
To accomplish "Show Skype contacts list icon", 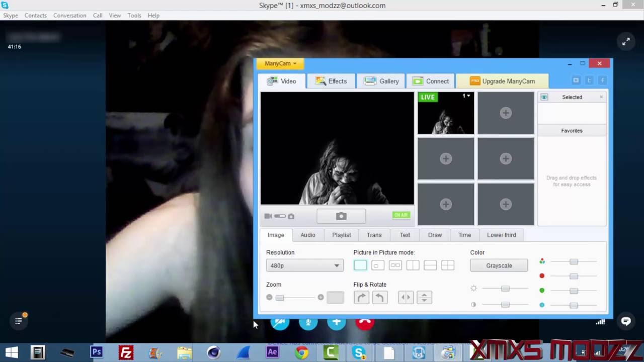I will pos(19,321).
